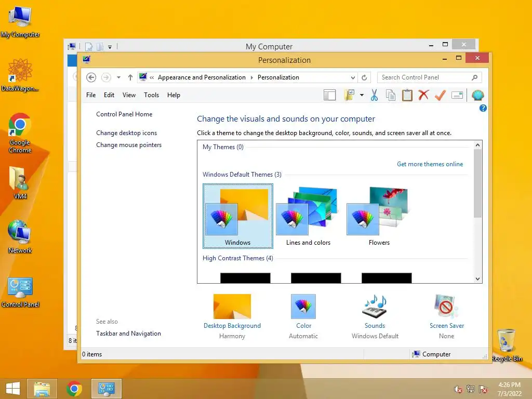Click the orange checkmark Properties toolbar icon

click(440, 96)
